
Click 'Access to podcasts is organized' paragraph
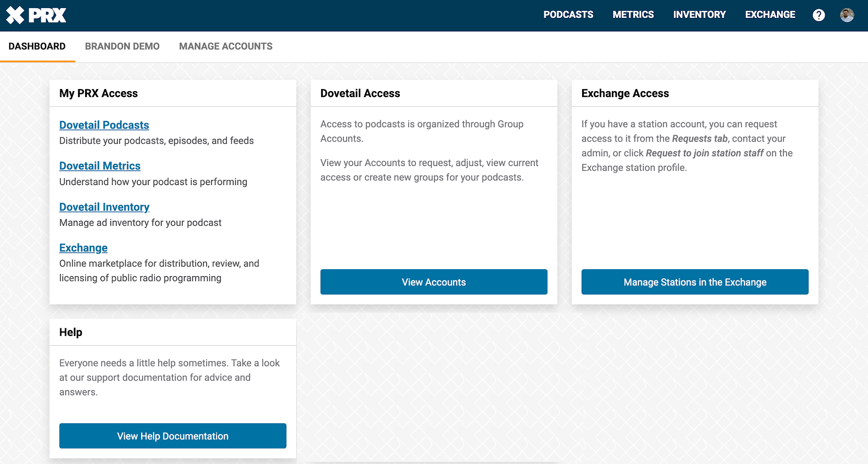click(422, 131)
